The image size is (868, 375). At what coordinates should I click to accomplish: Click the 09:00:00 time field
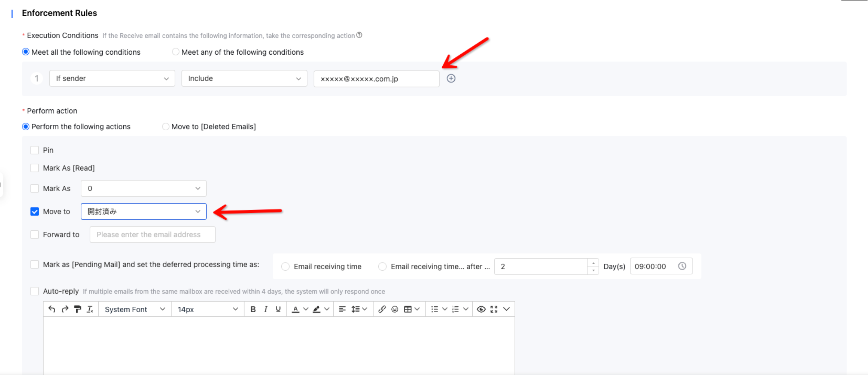point(661,266)
